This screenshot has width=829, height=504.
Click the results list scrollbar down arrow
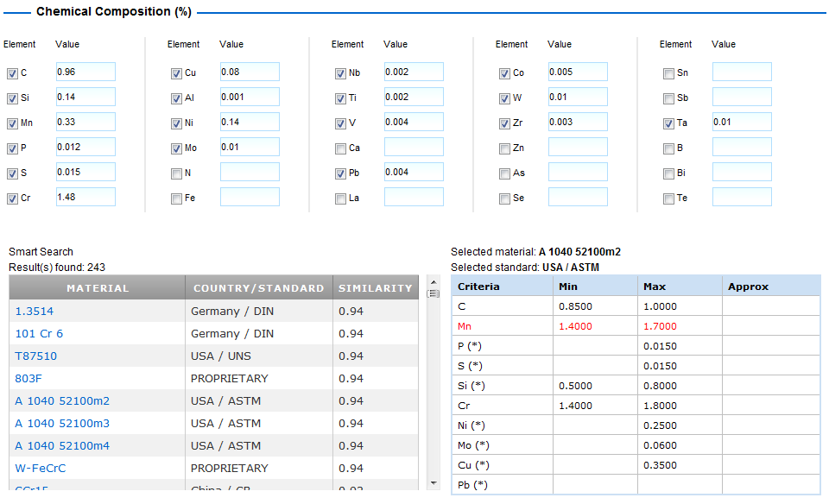tap(433, 483)
